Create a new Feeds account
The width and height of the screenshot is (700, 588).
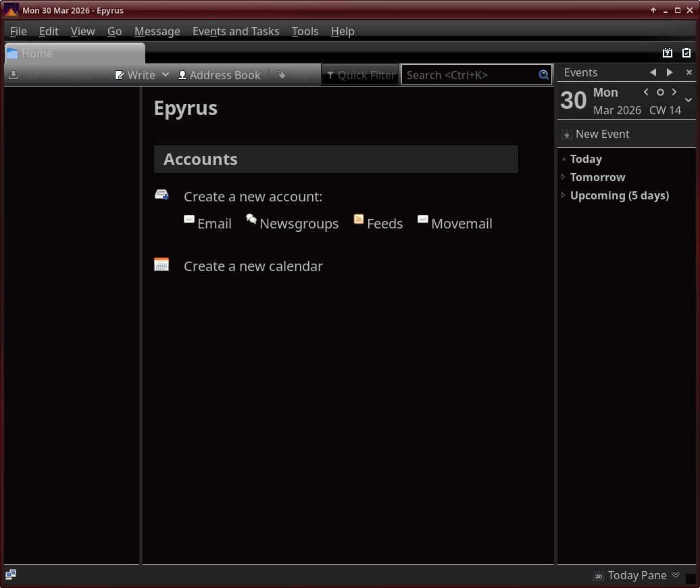[378, 223]
